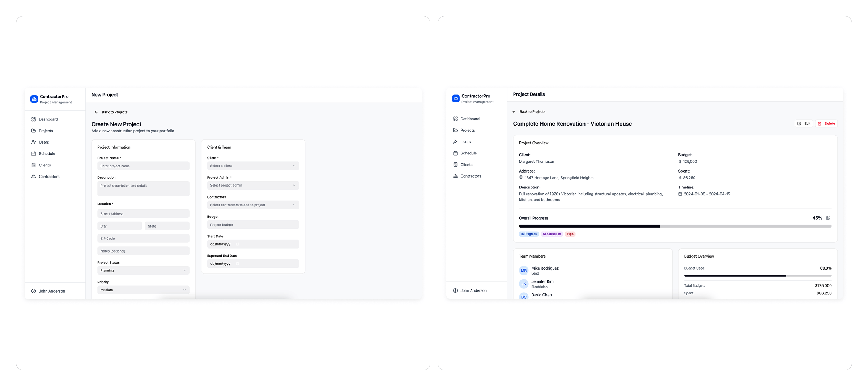Click the Overall Progress bar
Viewport: 868px width, 386px height.
point(675,226)
